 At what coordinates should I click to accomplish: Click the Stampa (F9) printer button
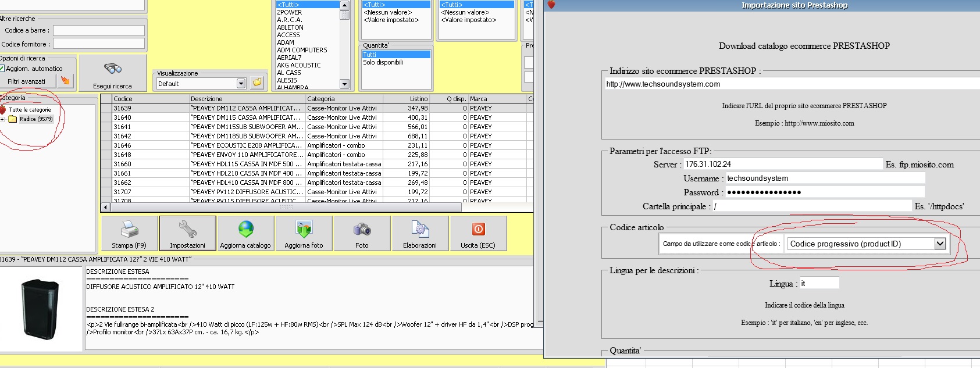[129, 233]
